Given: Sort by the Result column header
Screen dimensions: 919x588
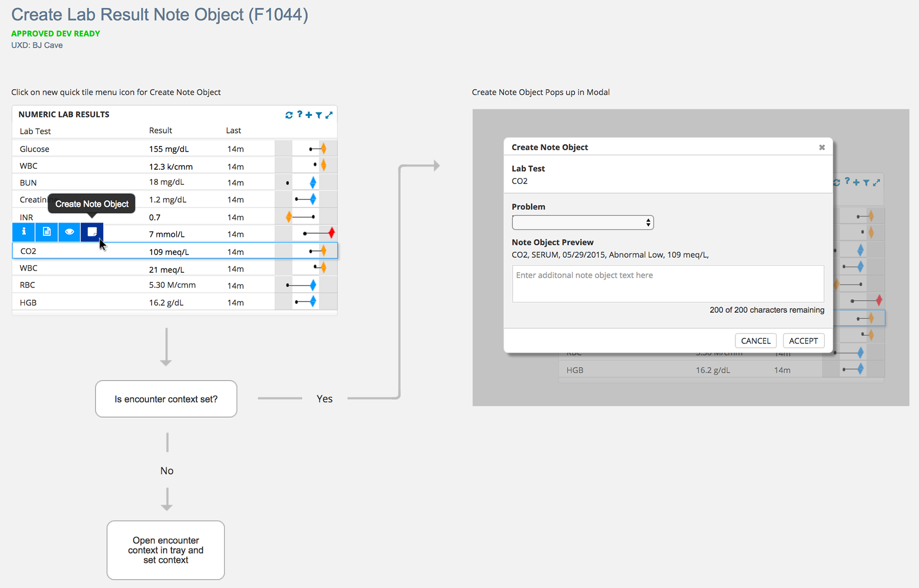Looking at the screenshot, I should pos(160,131).
